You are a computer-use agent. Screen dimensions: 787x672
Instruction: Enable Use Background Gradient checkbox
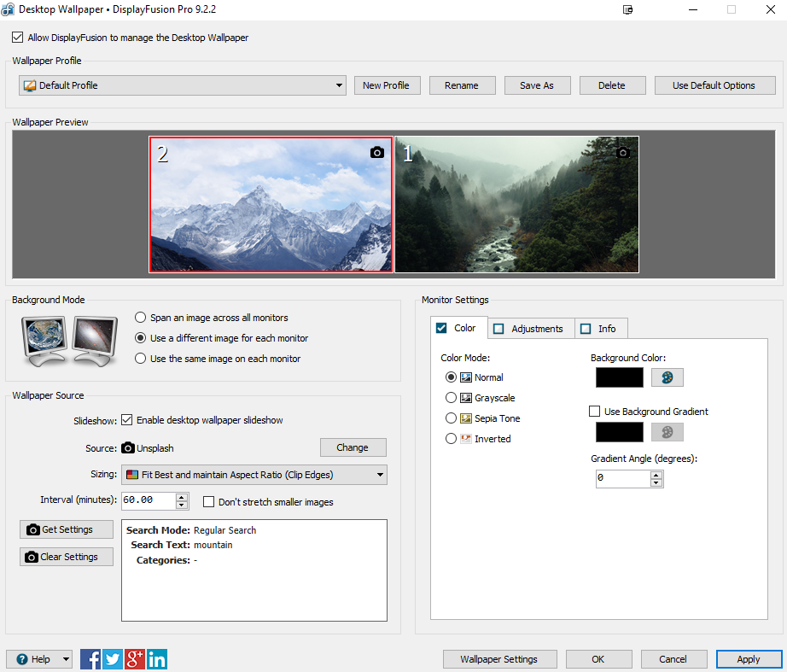pyautogui.click(x=595, y=412)
